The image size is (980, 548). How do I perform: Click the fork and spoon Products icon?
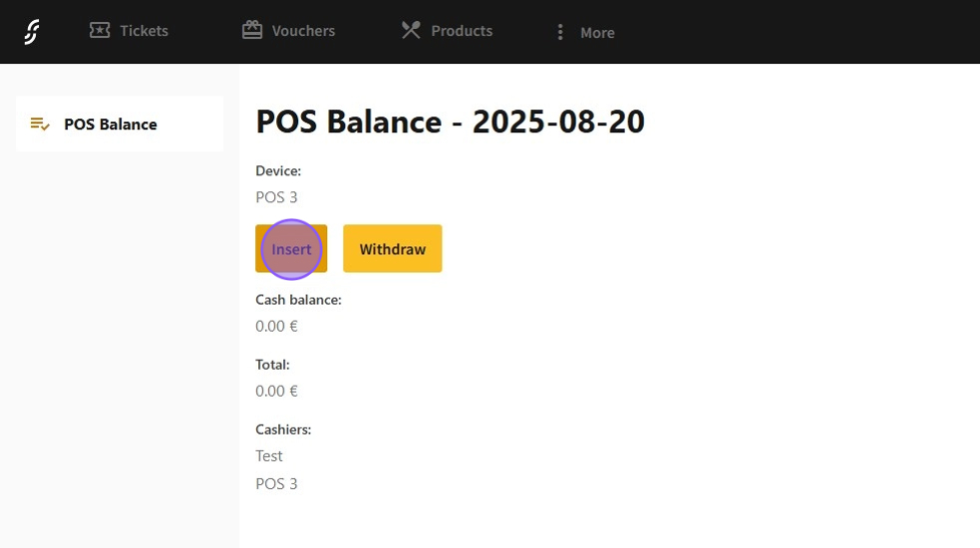(411, 31)
